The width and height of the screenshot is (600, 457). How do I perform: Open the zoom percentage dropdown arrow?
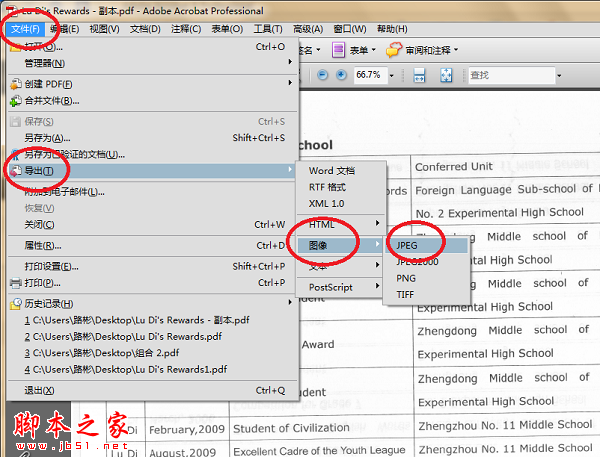(391, 75)
